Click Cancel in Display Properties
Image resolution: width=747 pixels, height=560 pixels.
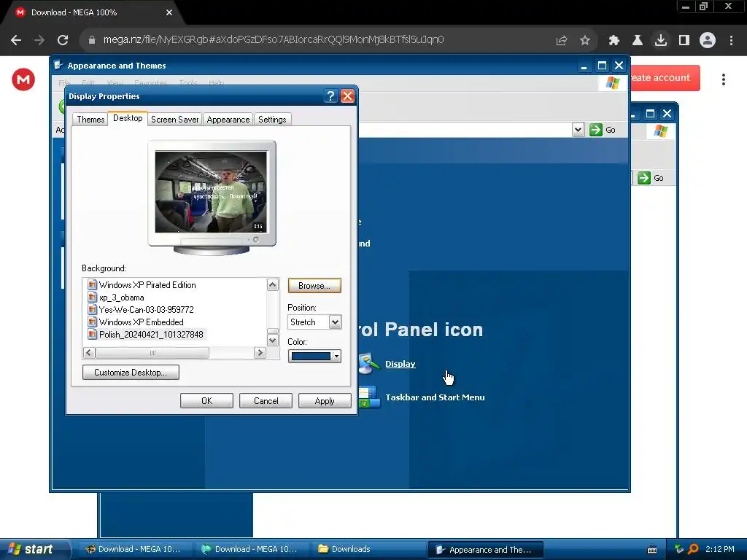266,401
